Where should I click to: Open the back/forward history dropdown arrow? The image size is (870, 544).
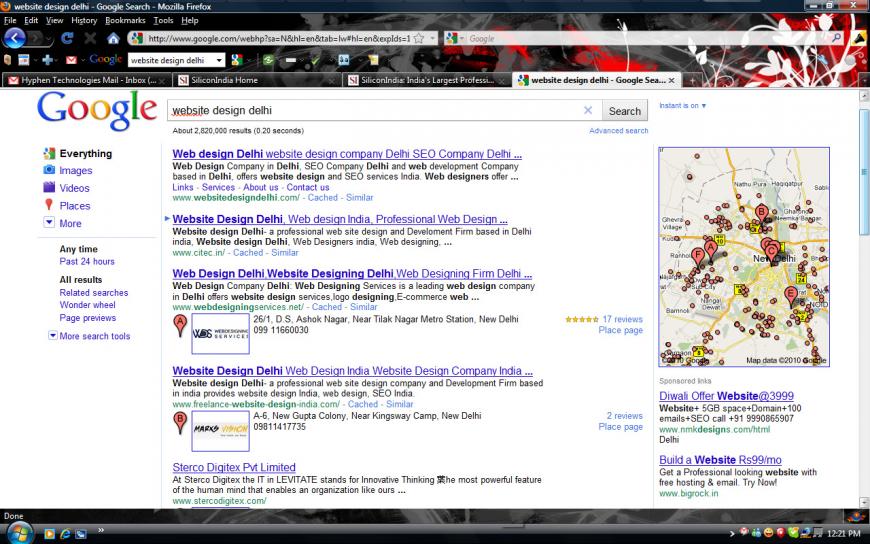tap(49, 39)
